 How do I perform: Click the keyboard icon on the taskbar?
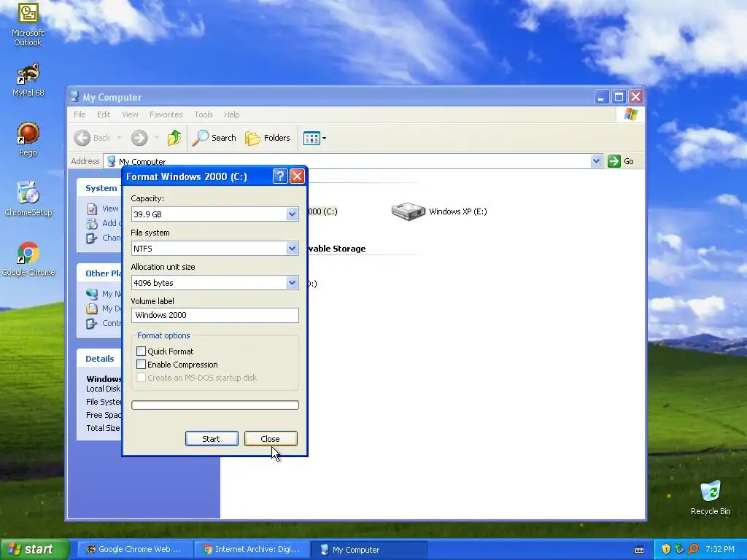[x=639, y=550]
